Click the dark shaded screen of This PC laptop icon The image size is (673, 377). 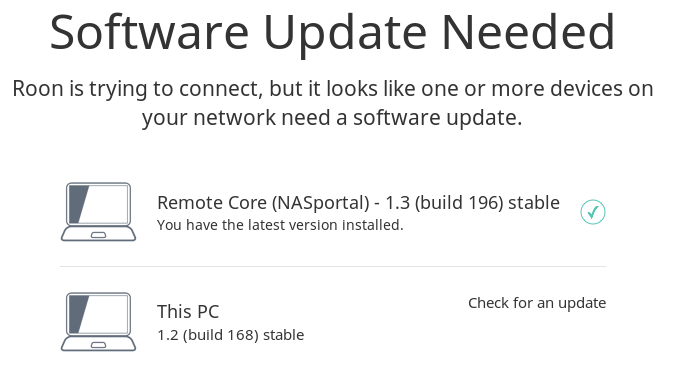tap(78, 314)
